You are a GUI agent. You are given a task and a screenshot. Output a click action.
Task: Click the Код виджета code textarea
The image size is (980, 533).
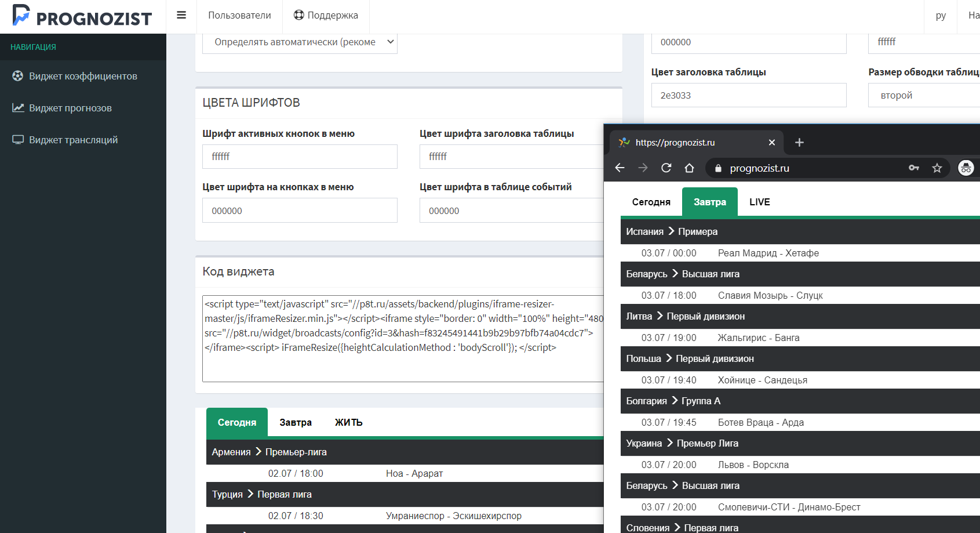tap(403, 339)
